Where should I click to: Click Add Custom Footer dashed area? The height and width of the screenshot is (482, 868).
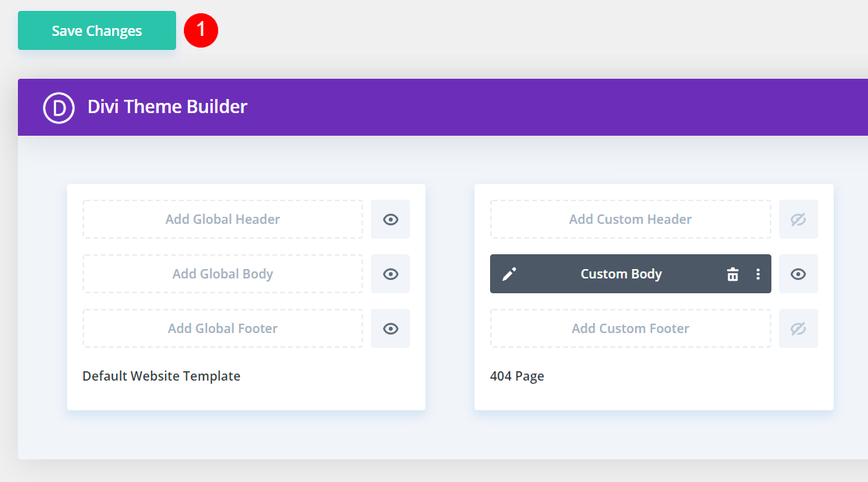(x=630, y=328)
